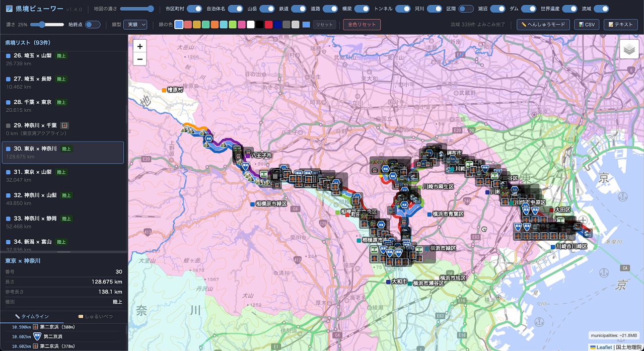Toggle the 市区町村 switch

pyautogui.click(x=194, y=9)
